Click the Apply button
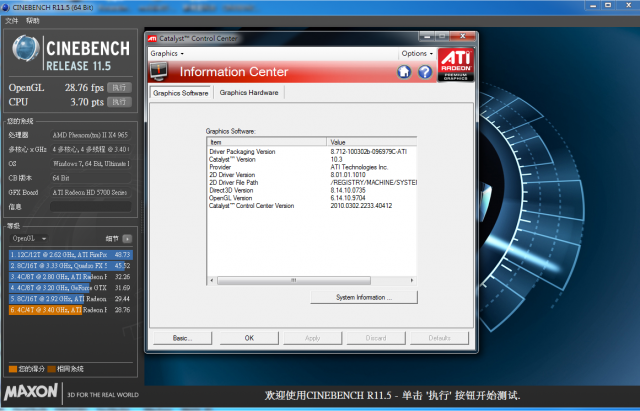Screen dimensions: 640x411 point(313,338)
